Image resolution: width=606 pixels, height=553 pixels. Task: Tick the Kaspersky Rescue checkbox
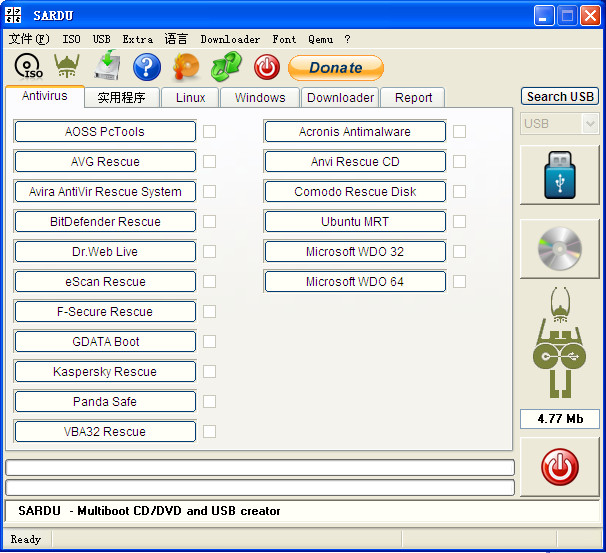coord(209,371)
